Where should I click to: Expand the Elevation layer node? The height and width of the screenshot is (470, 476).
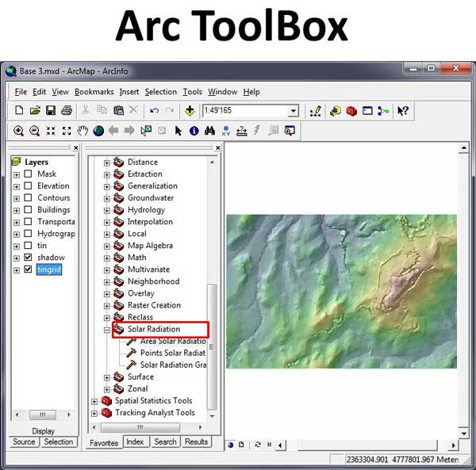pyautogui.click(x=17, y=187)
